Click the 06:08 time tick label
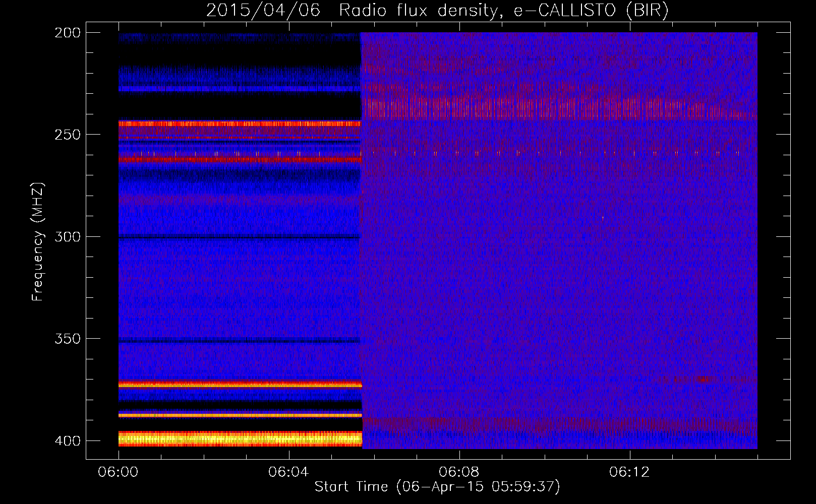The width and height of the screenshot is (816, 504). click(459, 472)
